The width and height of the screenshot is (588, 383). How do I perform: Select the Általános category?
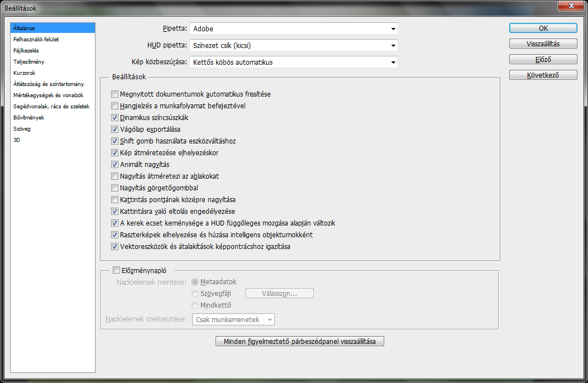tap(52, 28)
